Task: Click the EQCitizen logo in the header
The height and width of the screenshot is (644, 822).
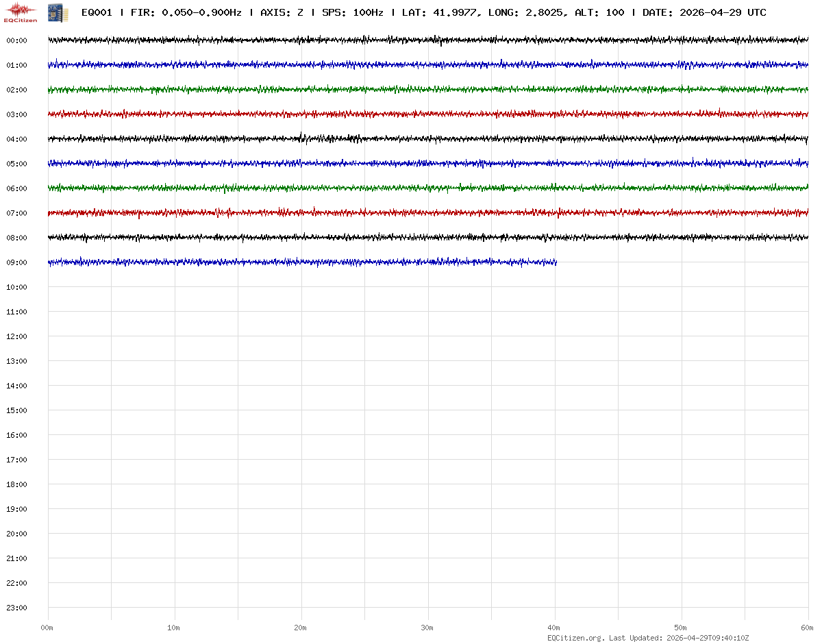Action: click(x=21, y=12)
